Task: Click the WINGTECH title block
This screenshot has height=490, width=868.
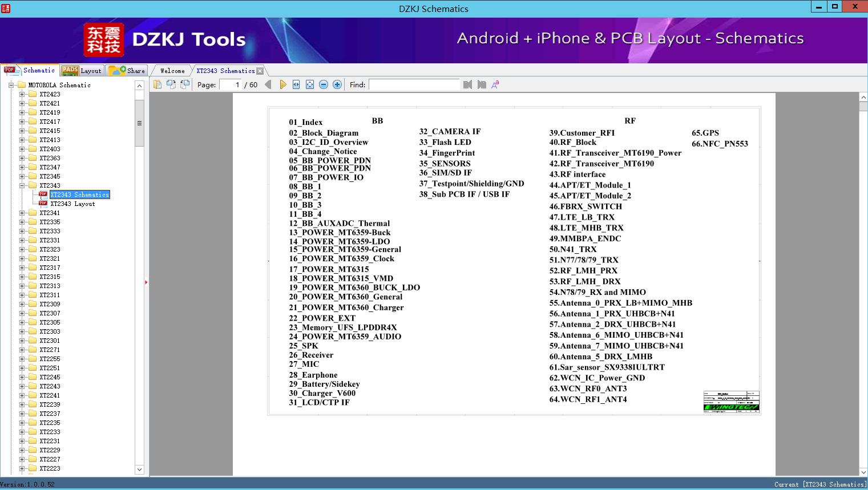Action: coord(731,402)
